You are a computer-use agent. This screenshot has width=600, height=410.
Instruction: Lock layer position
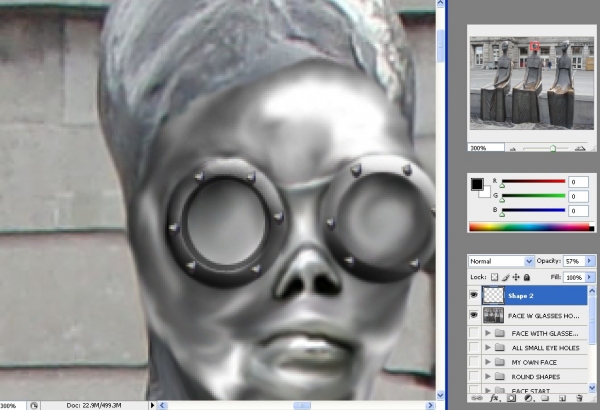coord(516,277)
